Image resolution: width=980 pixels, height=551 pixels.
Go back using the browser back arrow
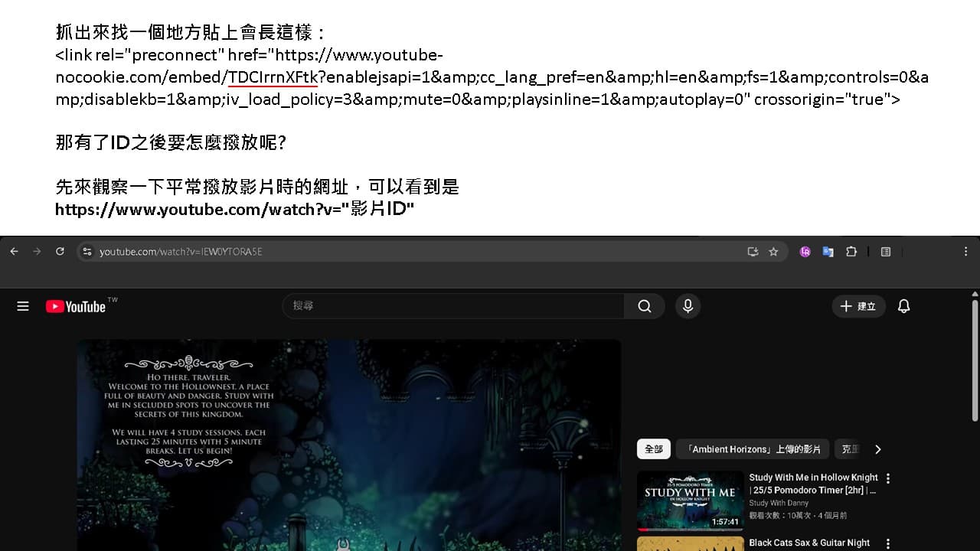coord(14,251)
